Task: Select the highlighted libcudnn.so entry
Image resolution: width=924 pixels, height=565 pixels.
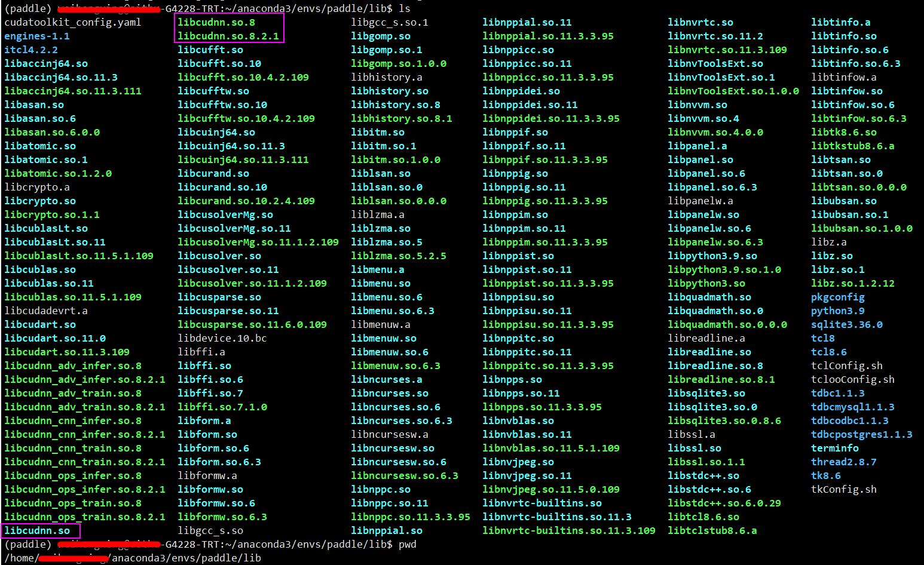Action: coord(37,530)
